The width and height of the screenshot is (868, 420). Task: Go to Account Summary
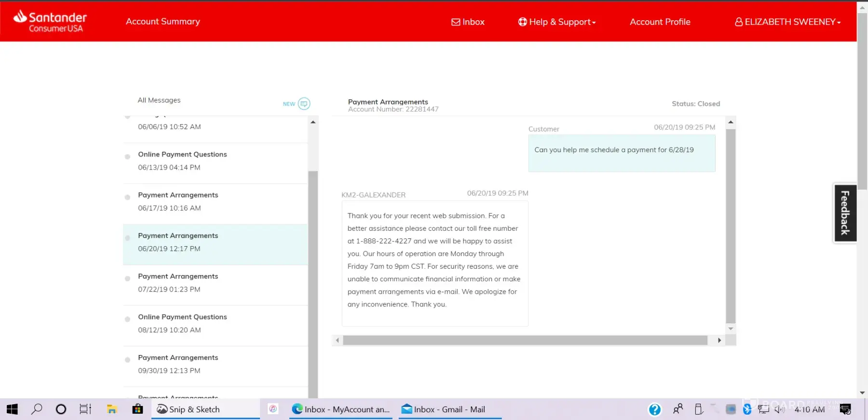click(x=163, y=22)
